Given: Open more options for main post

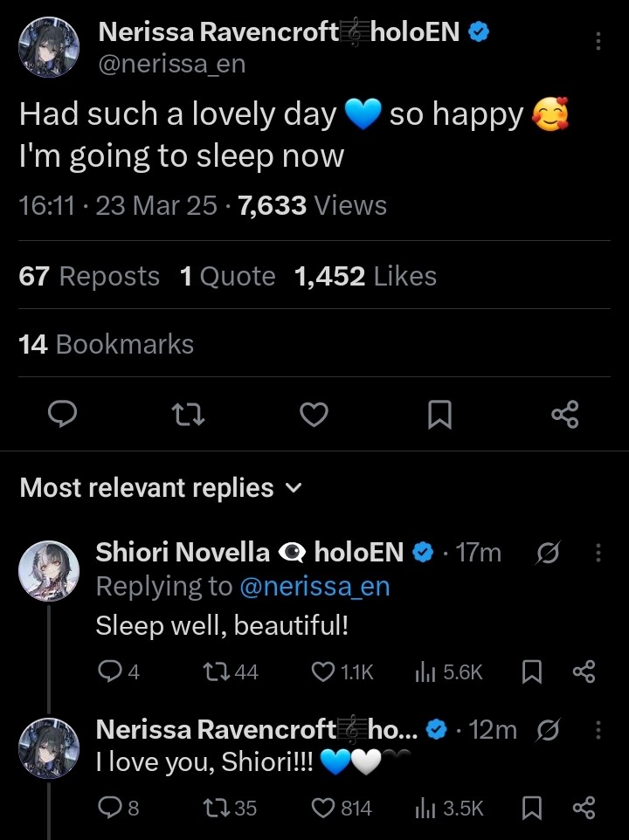Looking at the screenshot, I should pyautogui.click(x=598, y=42).
